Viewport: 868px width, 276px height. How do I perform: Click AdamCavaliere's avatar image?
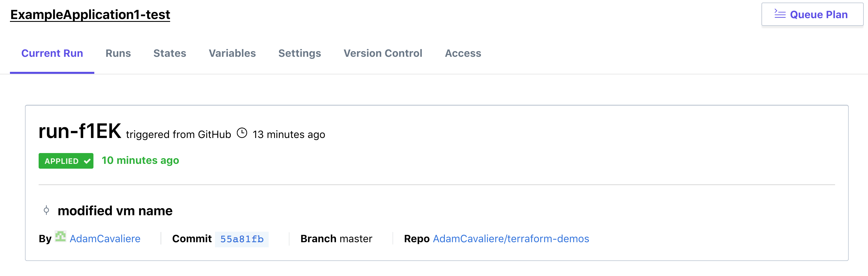[x=61, y=237]
